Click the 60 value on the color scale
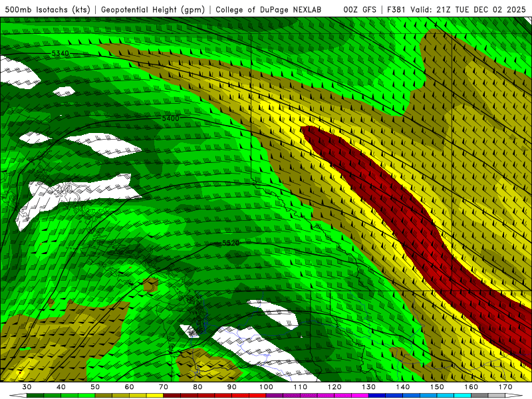Image resolution: width=532 pixels, height=399 pixels. [129, 387]
